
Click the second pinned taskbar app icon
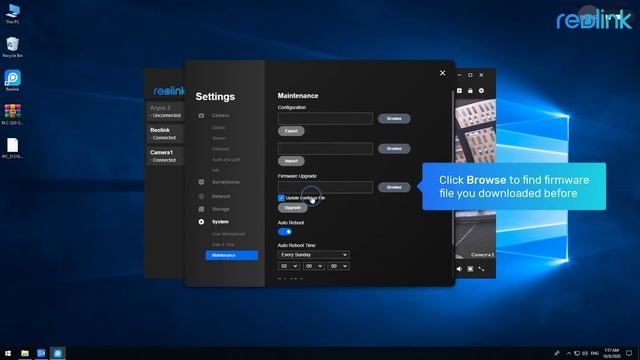pos(41,353)
